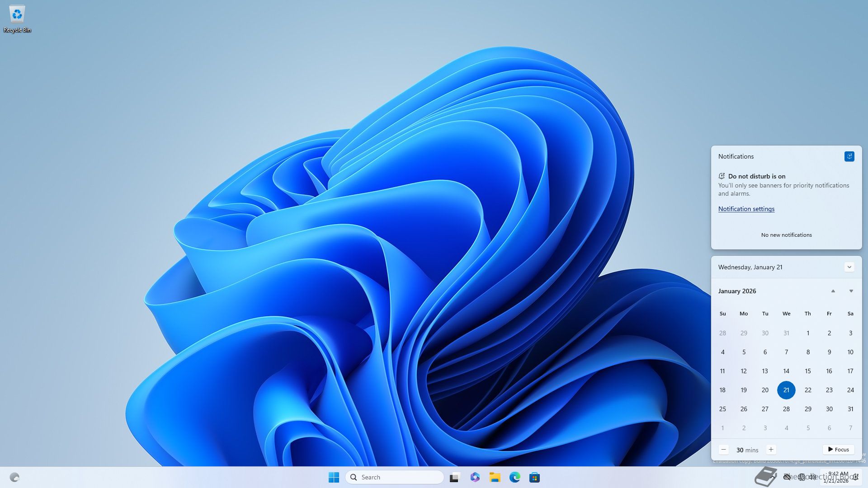
Task: Open Notification settings link
Action: point(746,209)
